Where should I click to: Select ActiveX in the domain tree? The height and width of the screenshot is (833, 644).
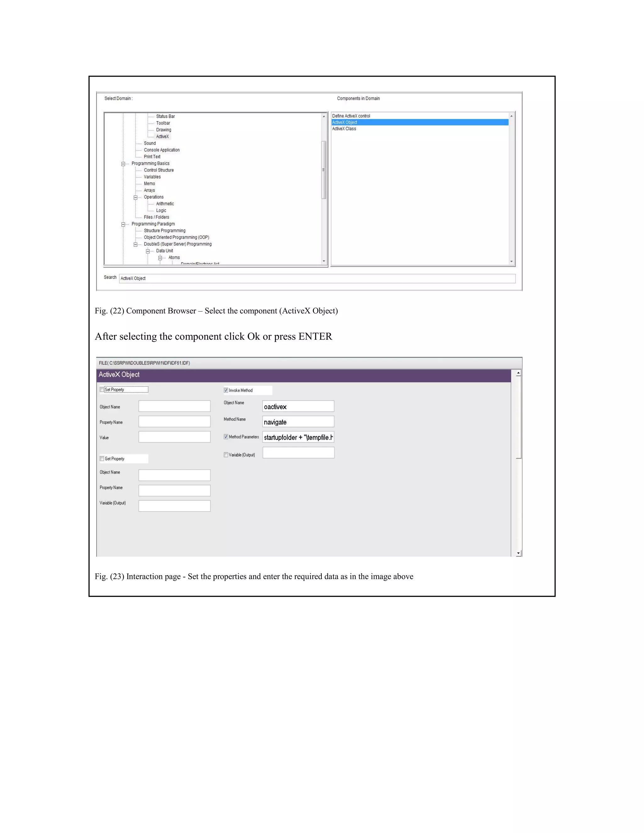162,136
